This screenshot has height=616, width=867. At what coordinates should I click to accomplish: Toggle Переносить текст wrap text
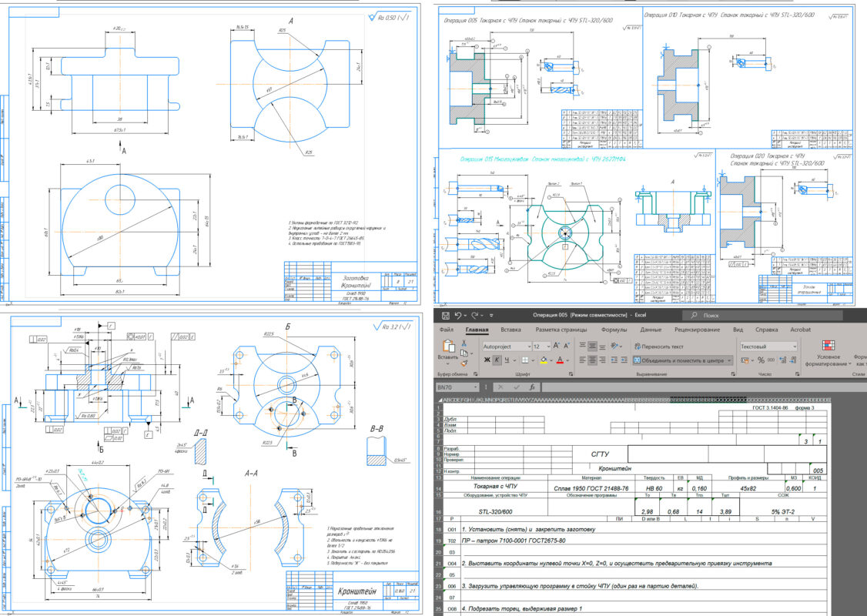658,346
